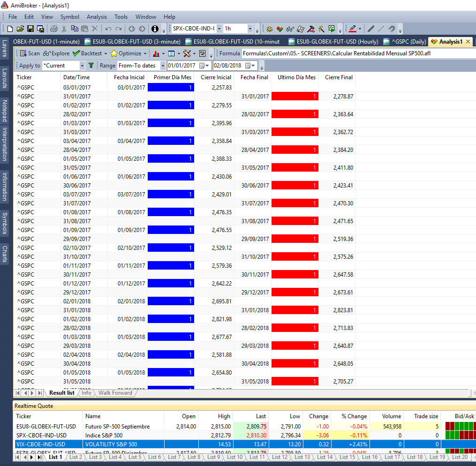
Task: Click the Paste clipboard icon
Action: coord(85,29)
